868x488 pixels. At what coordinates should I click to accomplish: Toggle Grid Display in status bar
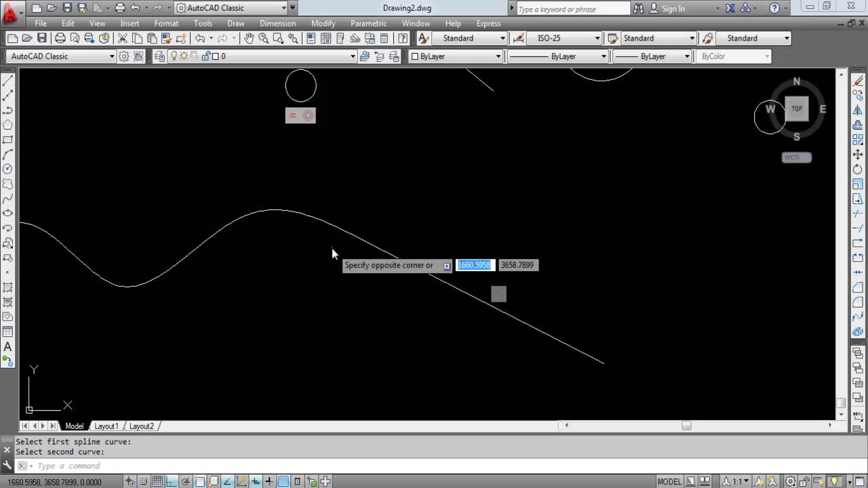click(157, 482)
